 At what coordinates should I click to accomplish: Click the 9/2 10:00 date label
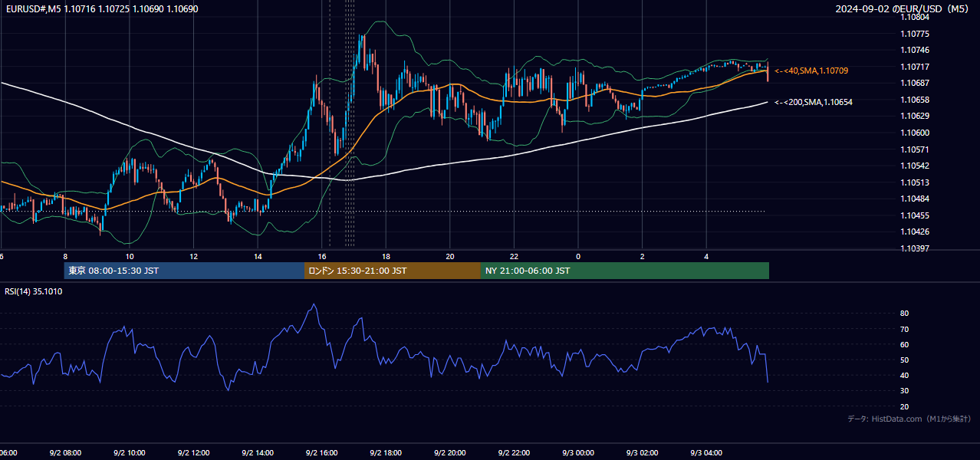pos(130,453)
